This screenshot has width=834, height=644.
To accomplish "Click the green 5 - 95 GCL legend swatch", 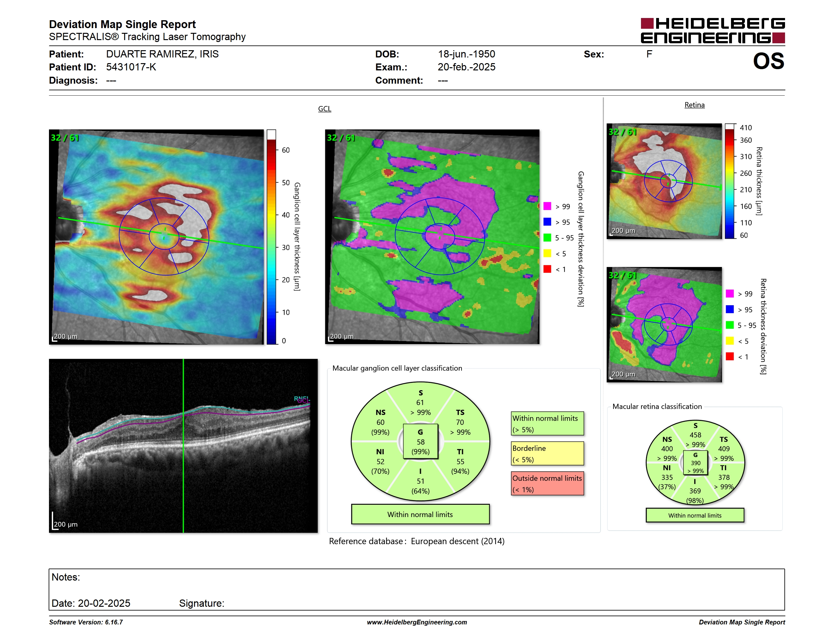I will (547, 238).
